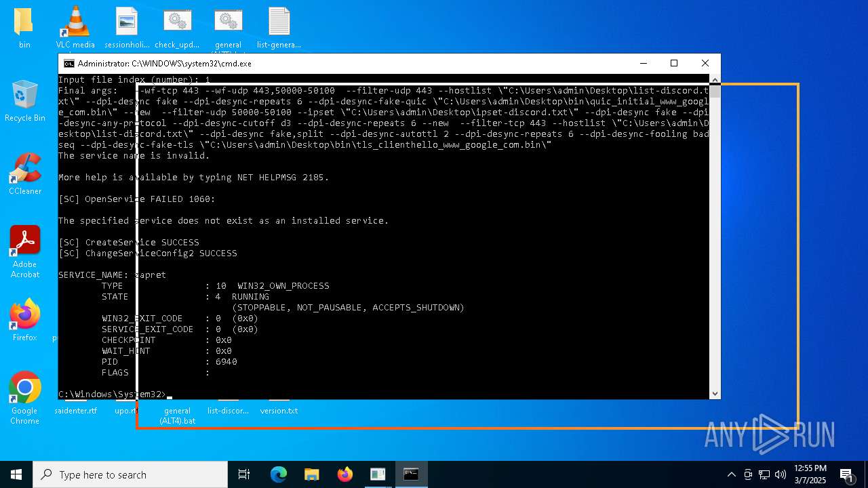Select the list-discor desktop file
Screen dimensions: 868x488
[x=228, y=409]
